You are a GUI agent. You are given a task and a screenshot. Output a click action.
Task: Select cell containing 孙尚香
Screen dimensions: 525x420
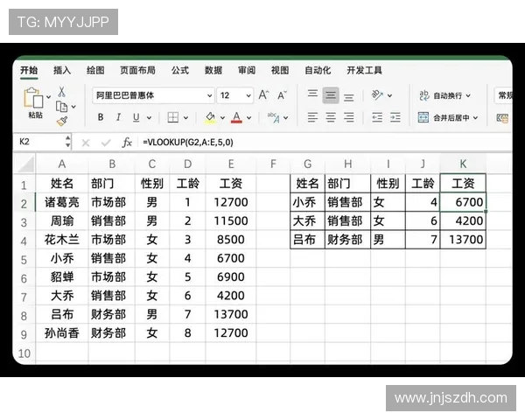pos(62,332)
